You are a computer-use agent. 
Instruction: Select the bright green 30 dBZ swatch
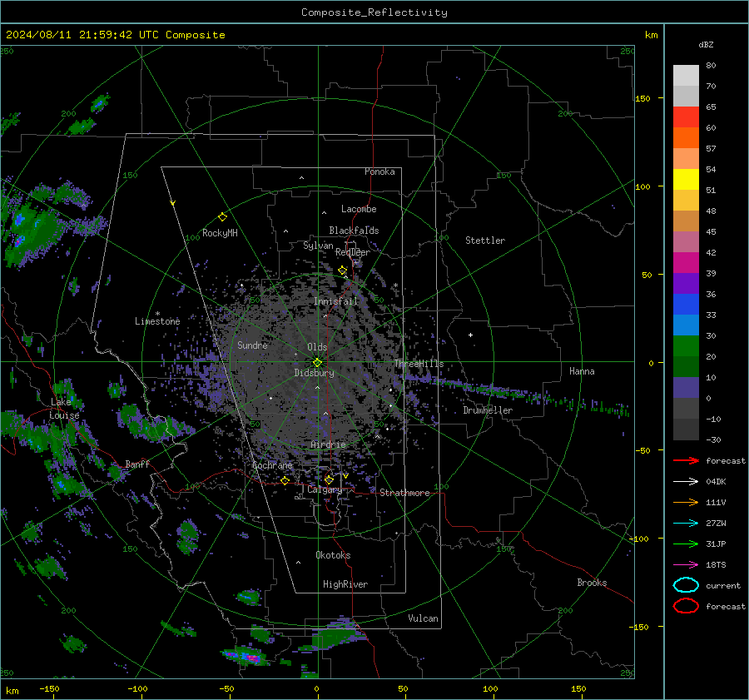(686, 346)
